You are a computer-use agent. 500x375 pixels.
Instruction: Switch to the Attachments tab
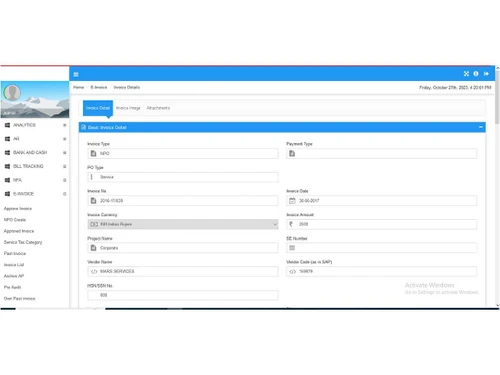(x=158, y=108)
